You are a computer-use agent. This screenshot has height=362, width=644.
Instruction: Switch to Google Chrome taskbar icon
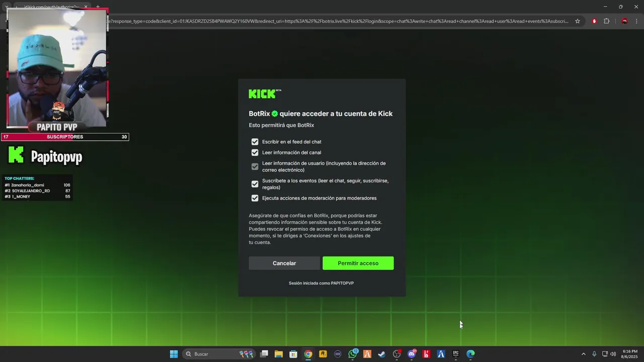click(308, 354)
